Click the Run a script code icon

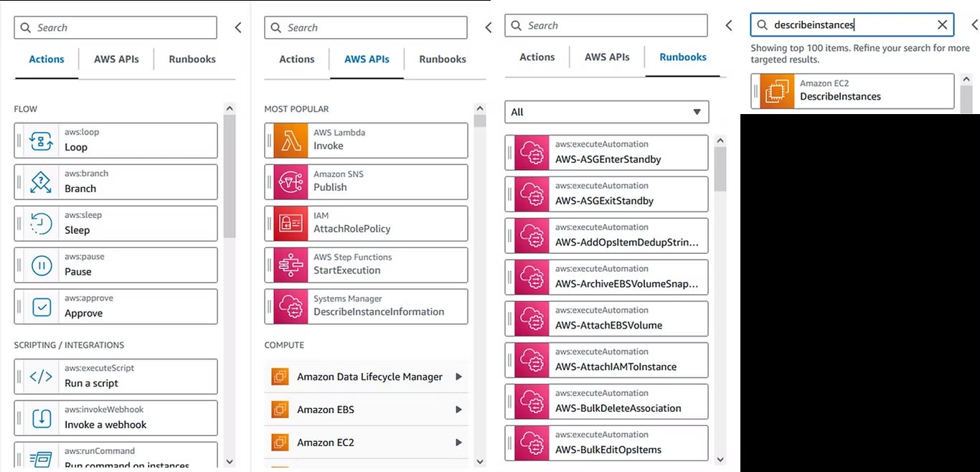(x=41, y=377)
